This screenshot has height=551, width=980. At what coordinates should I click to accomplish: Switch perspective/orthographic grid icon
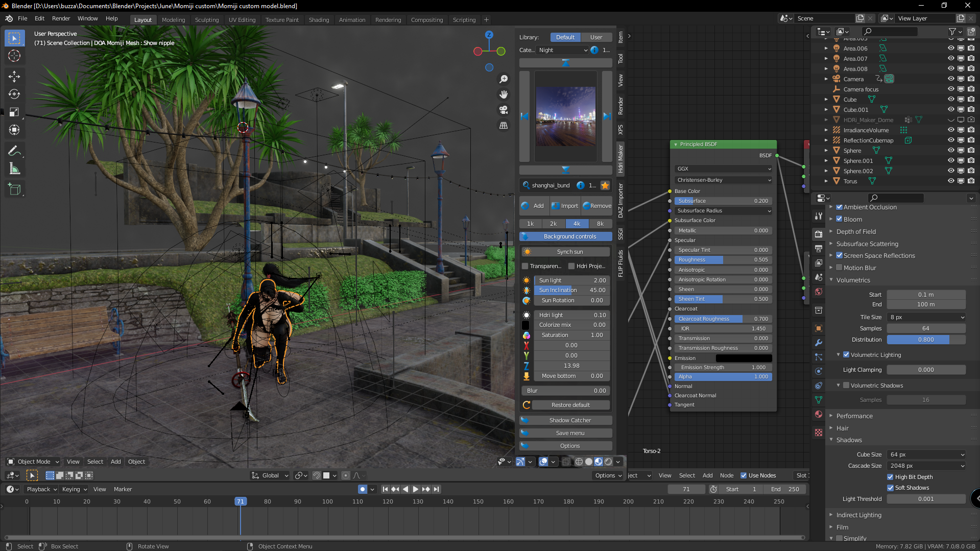click(504, 125)
